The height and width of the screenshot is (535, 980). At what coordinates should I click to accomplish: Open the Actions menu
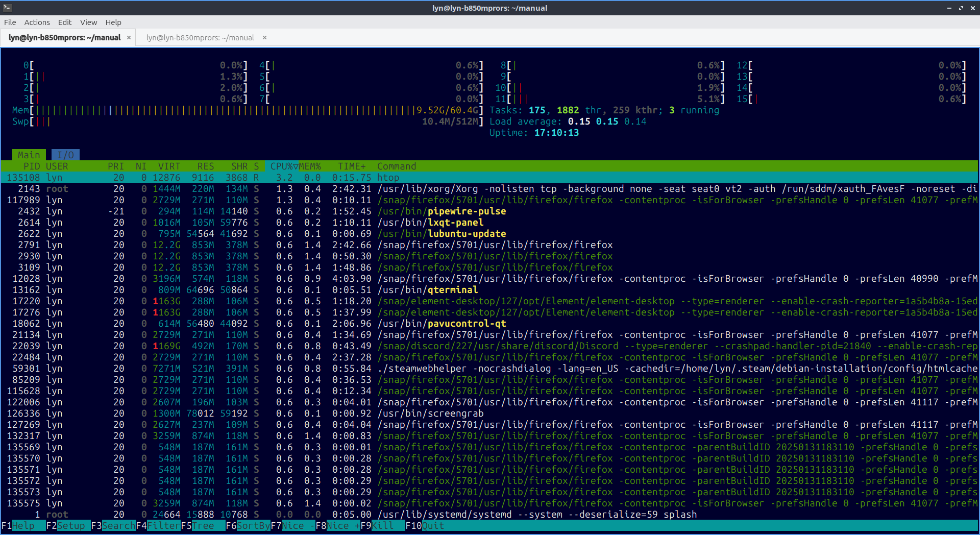37,22
